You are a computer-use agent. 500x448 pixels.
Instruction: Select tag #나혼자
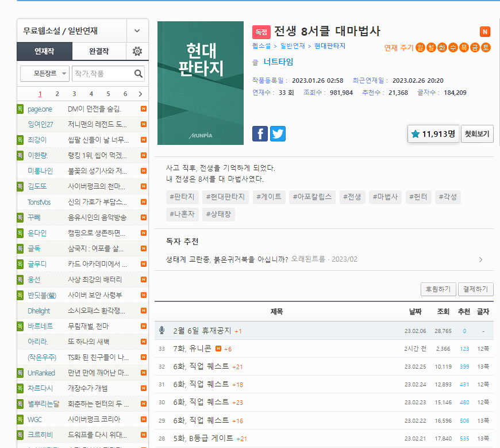coord(182,214)
